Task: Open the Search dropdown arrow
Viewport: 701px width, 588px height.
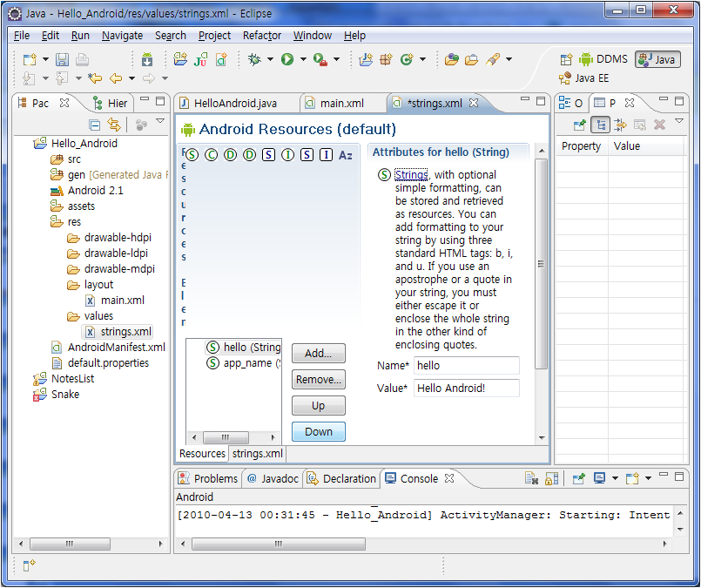Action: (509, 59)
